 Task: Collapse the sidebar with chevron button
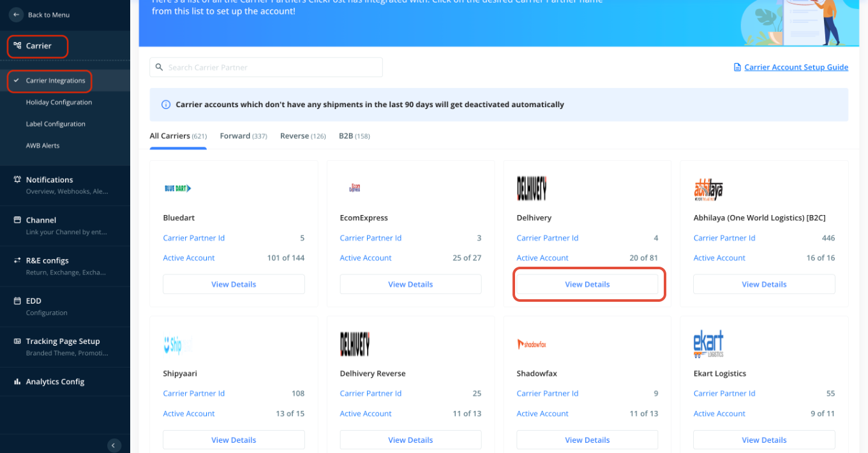click(x=114, y=445)
